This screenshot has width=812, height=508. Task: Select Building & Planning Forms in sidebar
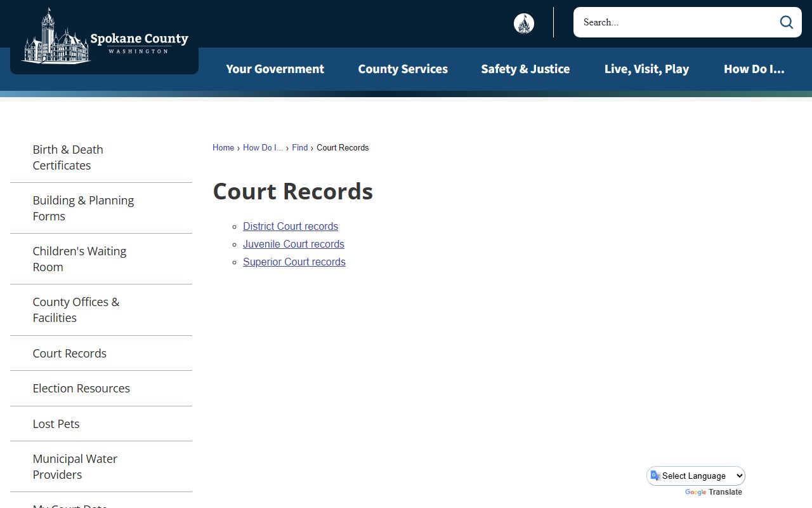click(101, 208)
